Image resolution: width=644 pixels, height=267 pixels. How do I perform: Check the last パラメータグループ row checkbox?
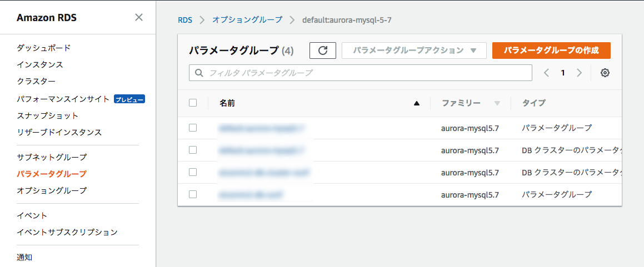coord(193,194)
